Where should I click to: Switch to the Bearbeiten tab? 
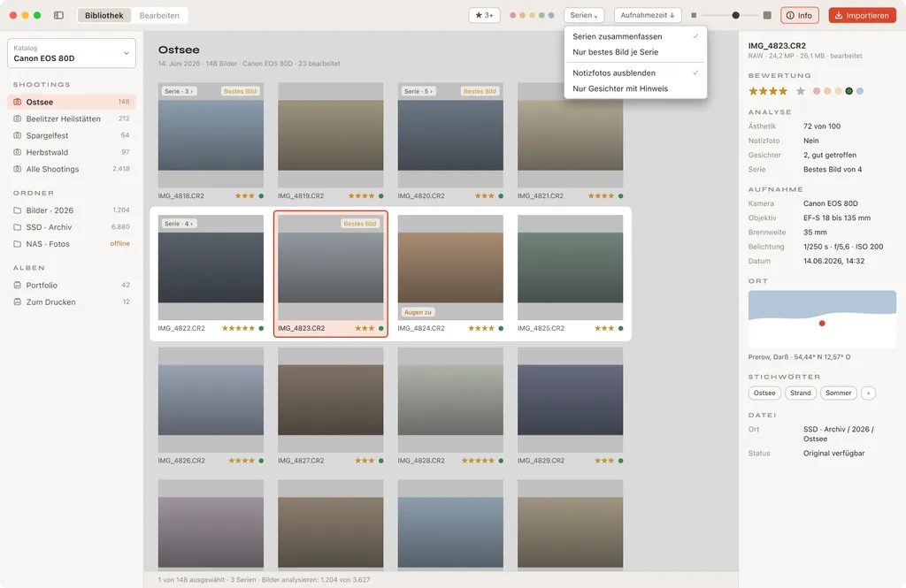click(x=159, y=15)
